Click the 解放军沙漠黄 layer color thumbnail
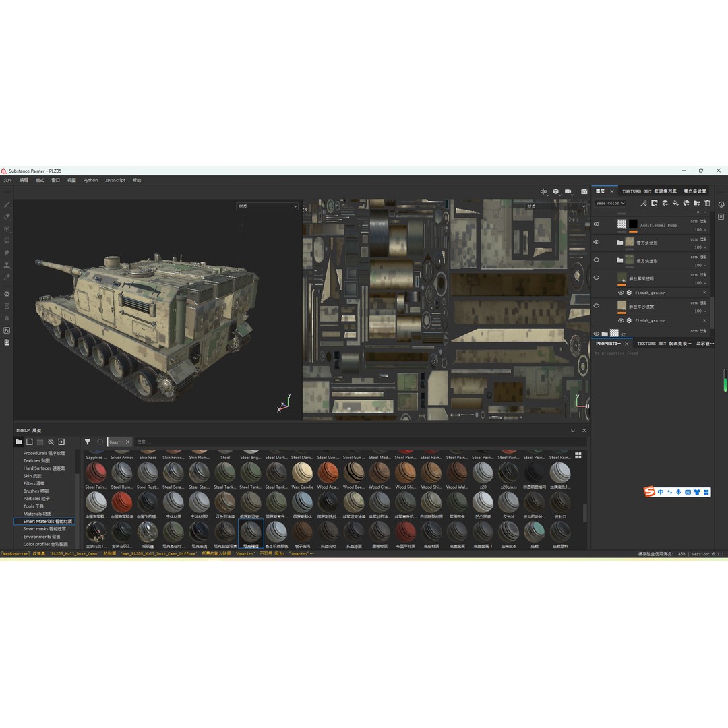Image resolution: width=728 pixels, height=728 pixels. [621, 305]
